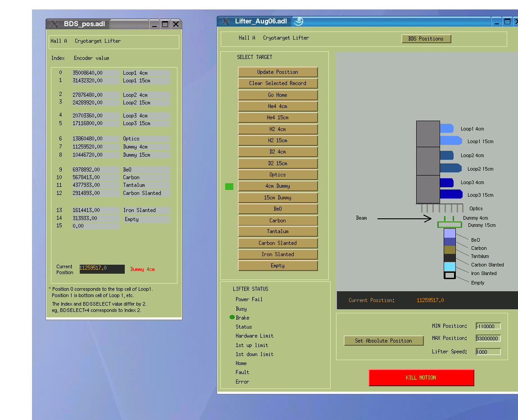
Task: Click 1st up limit status label
Action: [252, 345]
